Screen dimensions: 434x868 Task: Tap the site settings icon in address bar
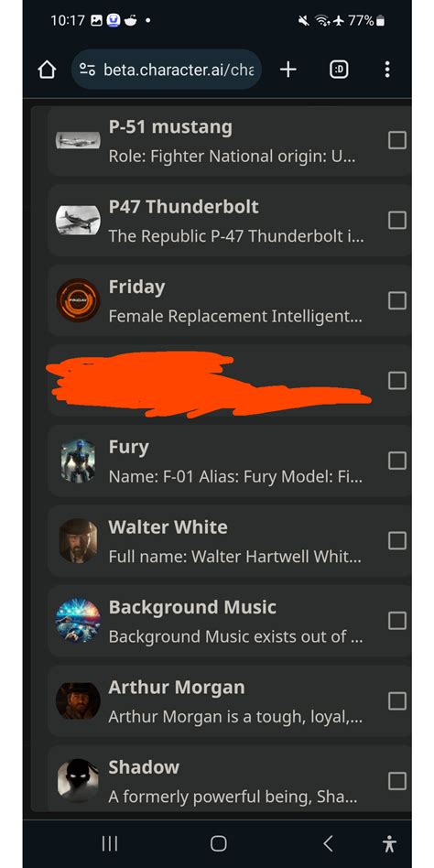click(x=87, y=70)
